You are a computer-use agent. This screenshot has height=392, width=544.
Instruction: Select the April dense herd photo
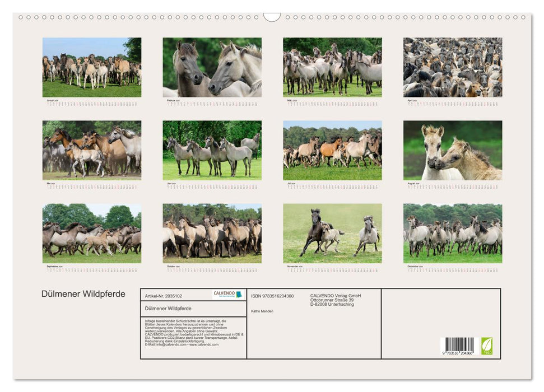pos(452,67)
